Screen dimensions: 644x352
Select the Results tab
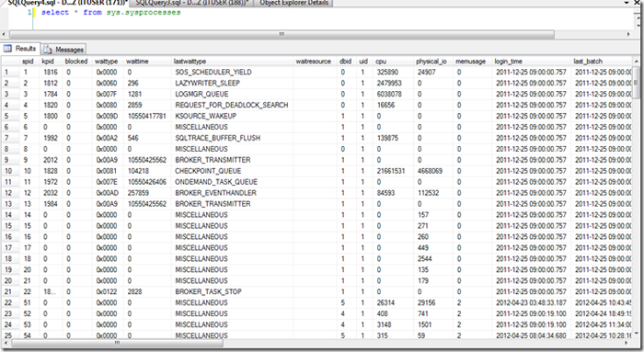(x=20, y=49)
